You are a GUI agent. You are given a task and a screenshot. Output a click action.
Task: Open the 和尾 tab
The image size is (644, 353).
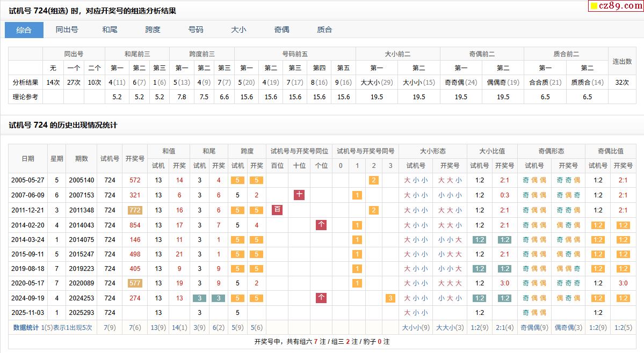[110, 30]
